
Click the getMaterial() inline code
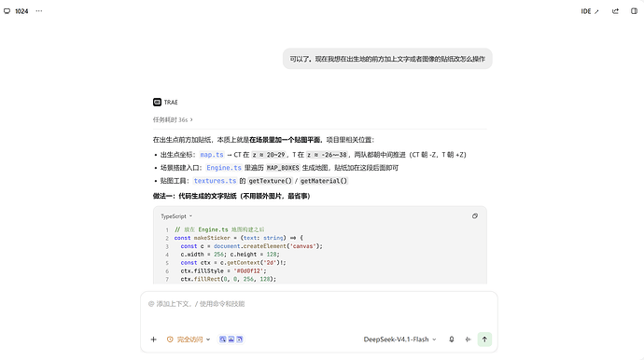coord(324,181)
